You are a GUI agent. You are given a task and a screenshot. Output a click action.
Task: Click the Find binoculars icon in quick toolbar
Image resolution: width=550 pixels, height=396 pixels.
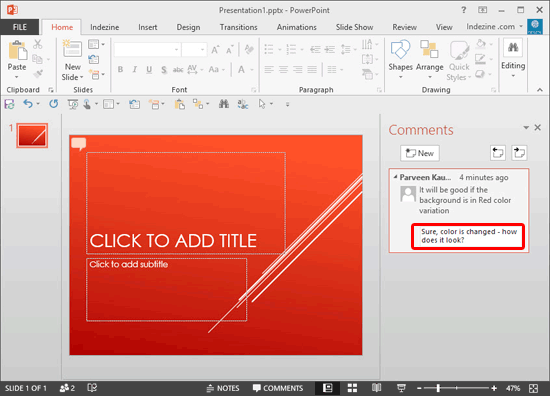click(224, 104)
